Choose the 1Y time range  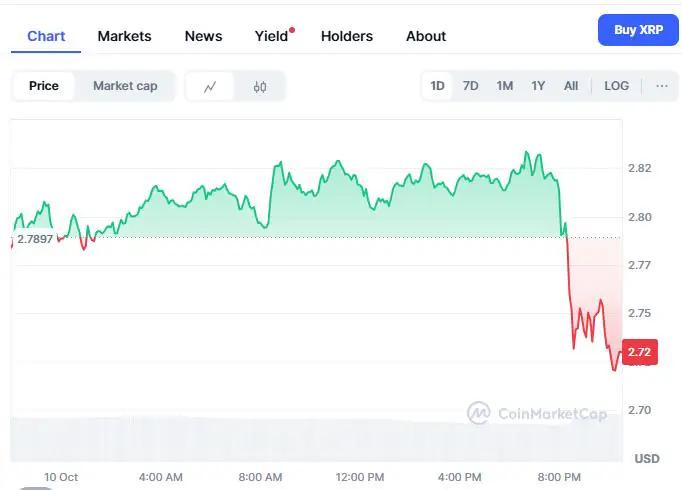coord(538,86)
